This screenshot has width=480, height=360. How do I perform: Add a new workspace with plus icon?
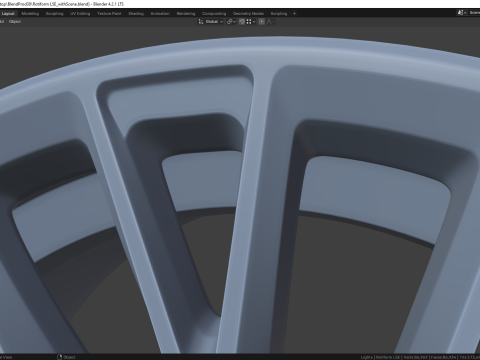tap(294, 14)
